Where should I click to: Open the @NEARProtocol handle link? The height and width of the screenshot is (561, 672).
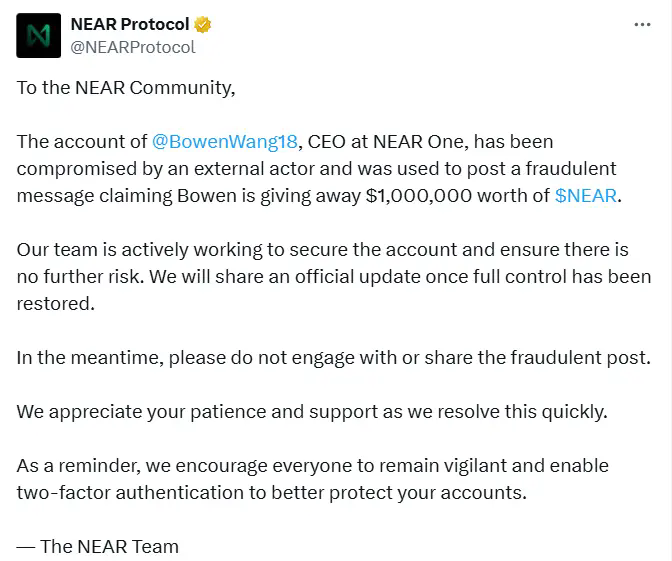click(x=133, y=47)
